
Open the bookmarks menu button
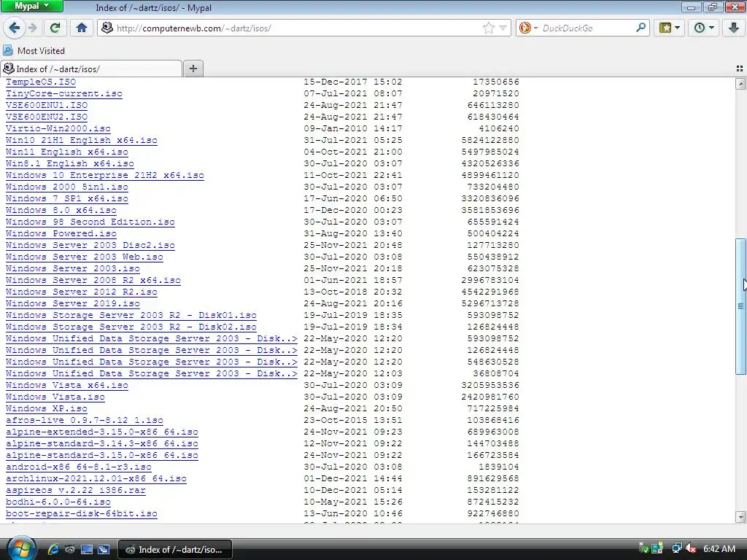point(670,28)
